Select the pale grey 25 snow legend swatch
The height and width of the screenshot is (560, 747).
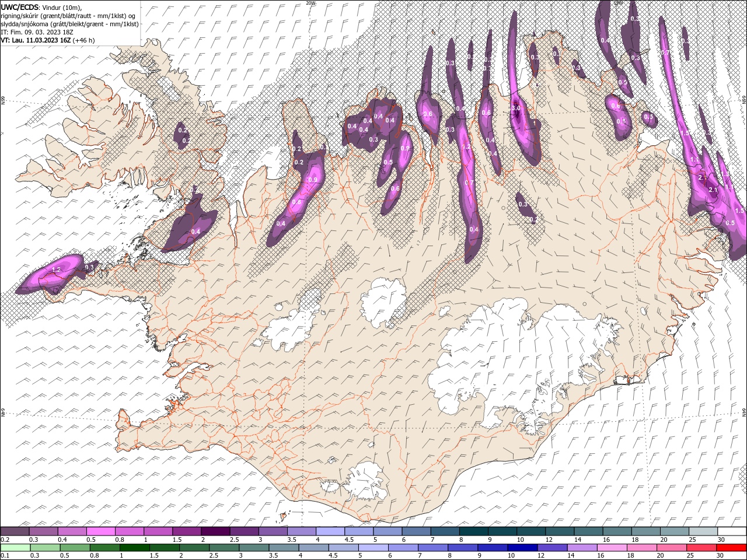(703, 531)
